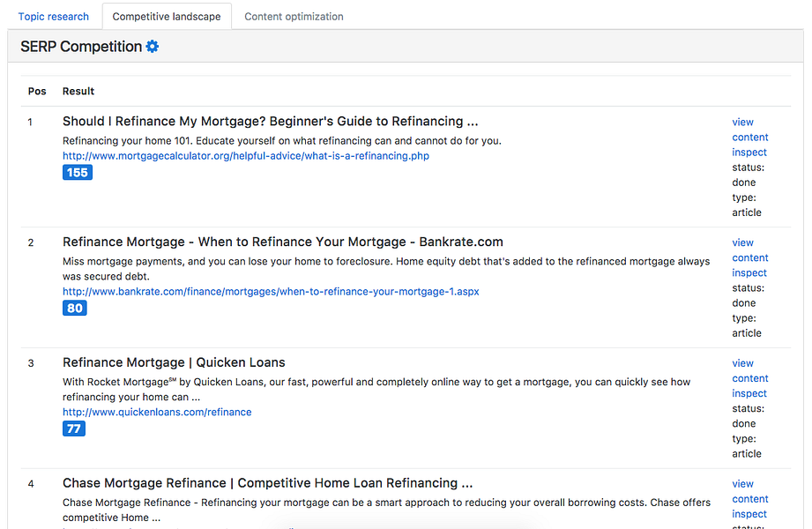Click the Result column header

tap(77, 91)
